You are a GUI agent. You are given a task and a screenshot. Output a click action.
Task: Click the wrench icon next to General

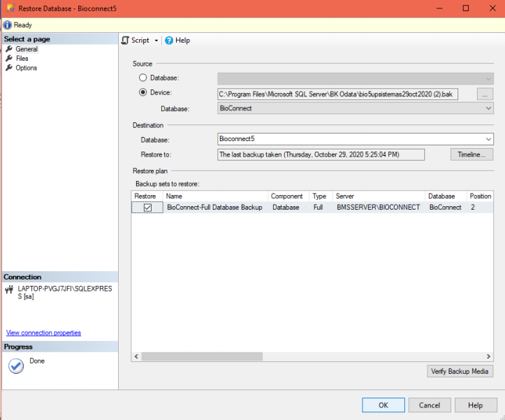tap(9, 49)
